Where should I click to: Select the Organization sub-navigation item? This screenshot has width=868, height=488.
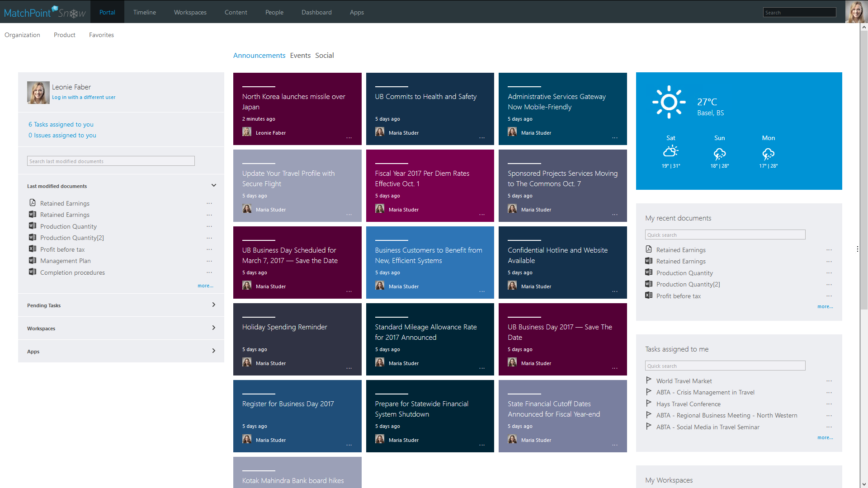(22, 35)
